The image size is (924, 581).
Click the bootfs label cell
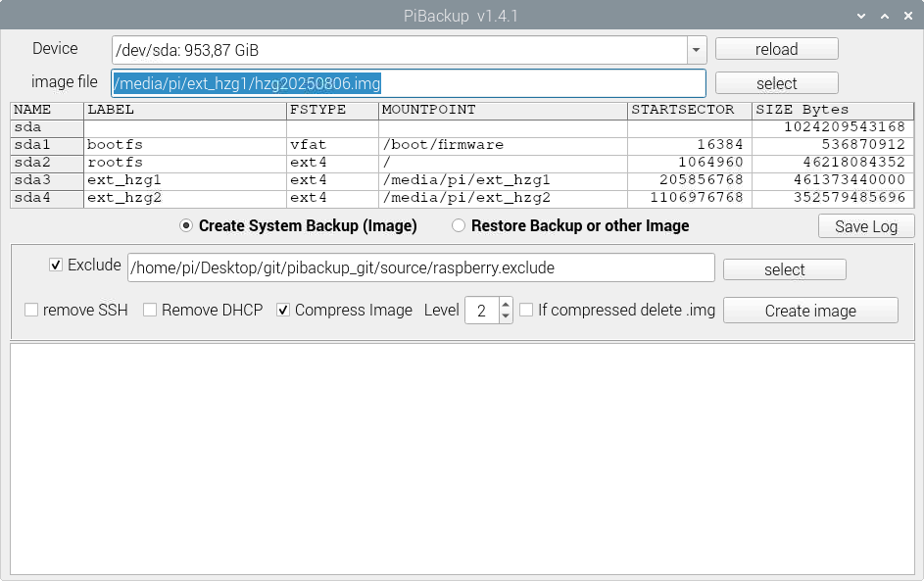(x=185, y=146)
